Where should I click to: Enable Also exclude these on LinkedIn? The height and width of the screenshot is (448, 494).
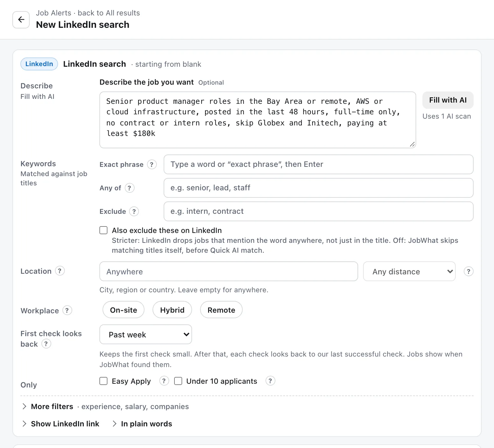(x=103, y=230)
